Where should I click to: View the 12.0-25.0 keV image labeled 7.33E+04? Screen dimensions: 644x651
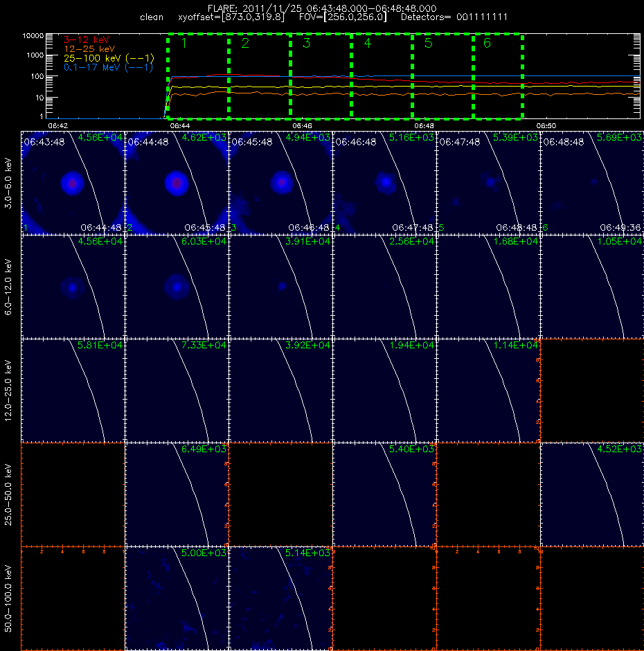tap(177, 391)
